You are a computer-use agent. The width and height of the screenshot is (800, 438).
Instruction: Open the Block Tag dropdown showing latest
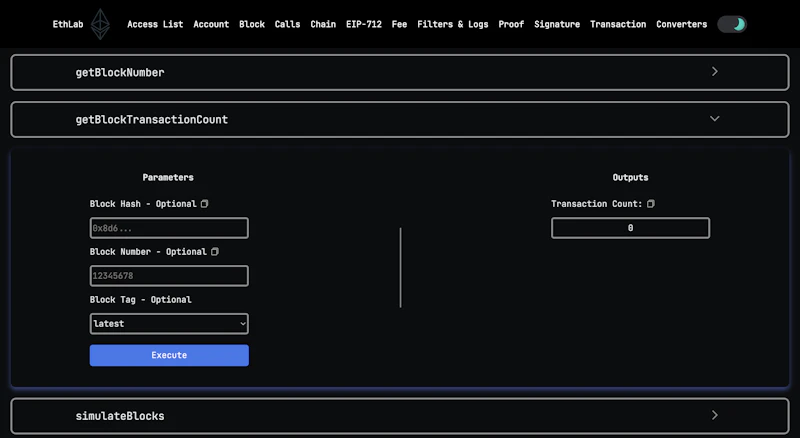pos(169,324)
